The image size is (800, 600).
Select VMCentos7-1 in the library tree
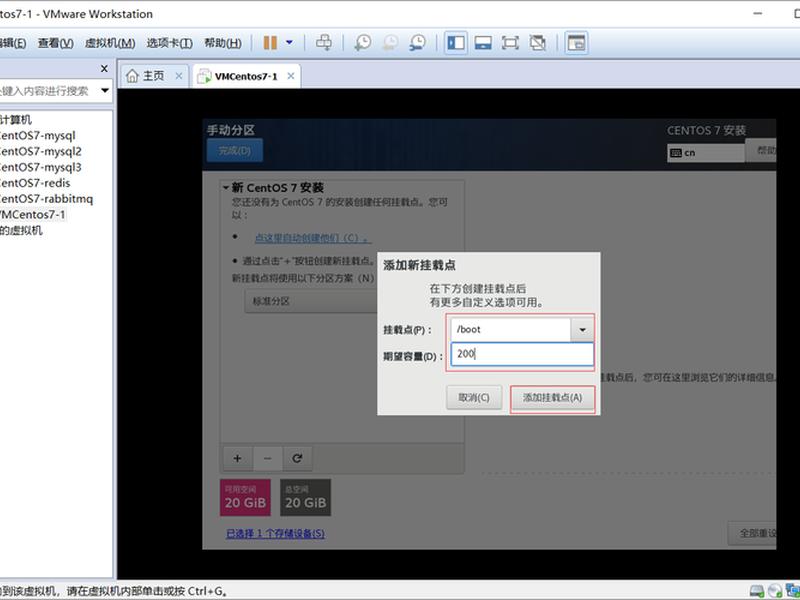33,214
